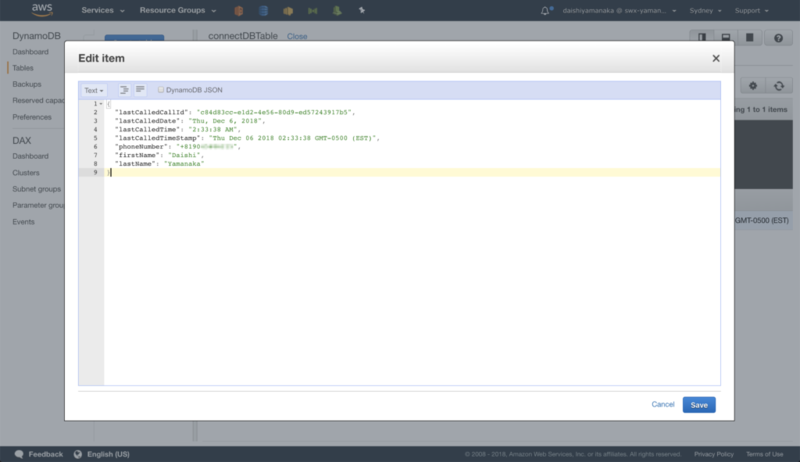The height and width of the screenshot is (462, 800).
Task: Click the orange hexagon service shortcut icon
Action: [238, 10]
